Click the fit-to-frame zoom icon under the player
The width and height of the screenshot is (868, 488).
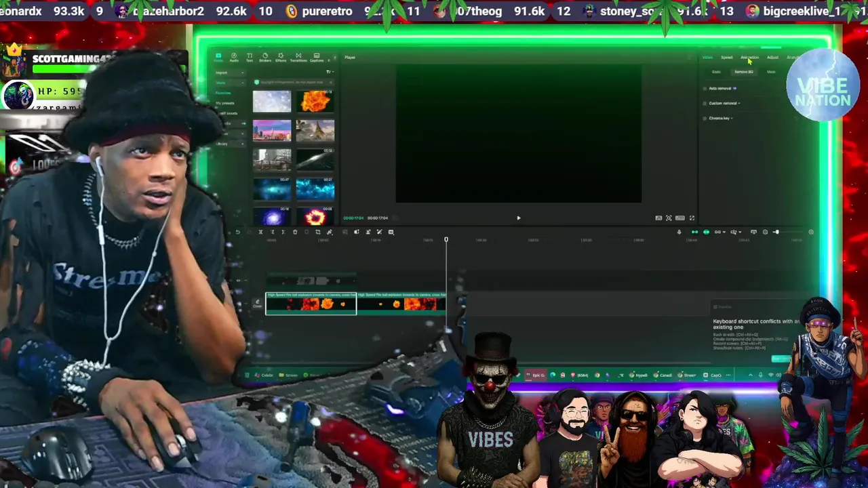[x=669, y=218]
